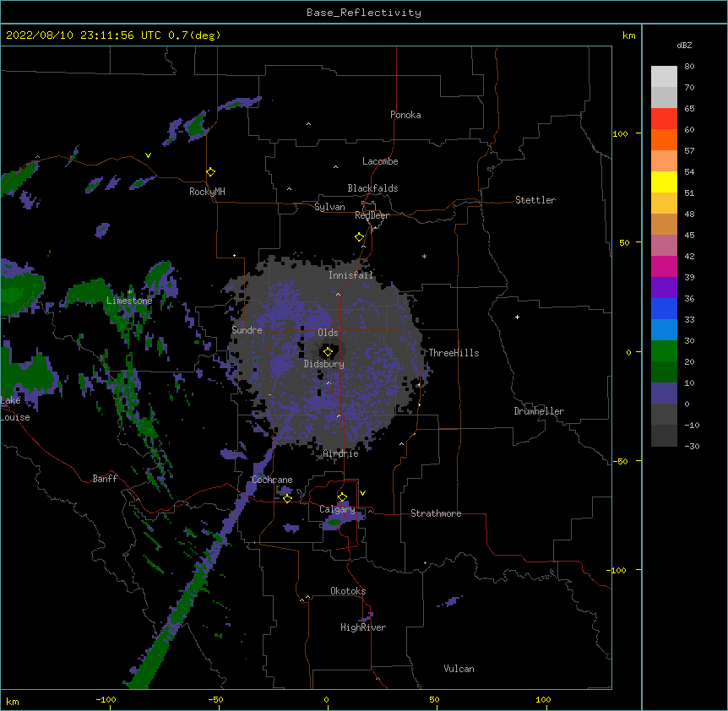Click the Cochrane town label
The image size is (728, 711).
272,480
